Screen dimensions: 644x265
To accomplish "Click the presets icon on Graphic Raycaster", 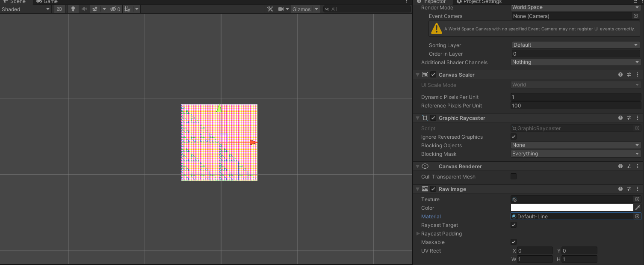I will [x=629, y=118].
